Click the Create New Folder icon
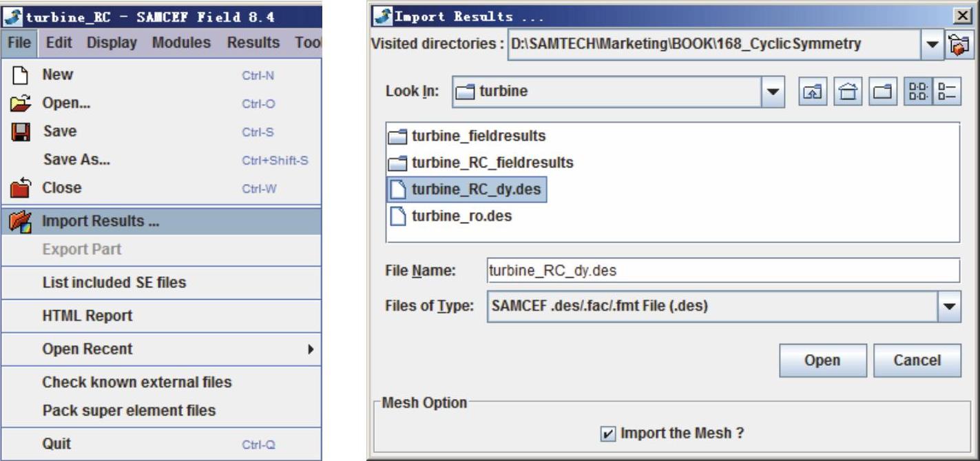 click(883, 92)
